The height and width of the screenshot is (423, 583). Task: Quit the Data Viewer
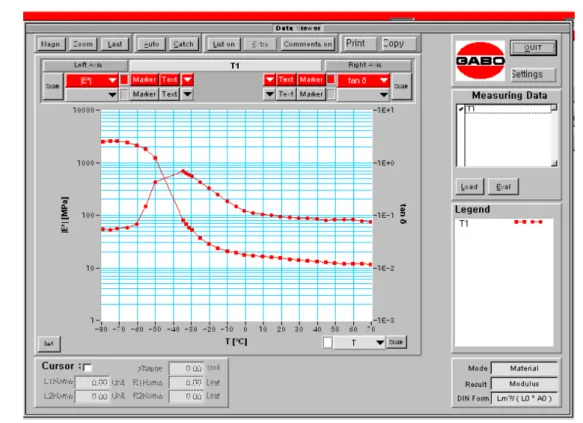[533, 48]
